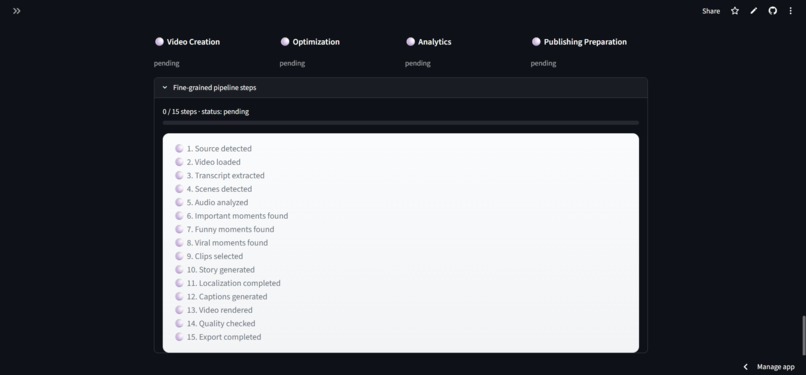The height and width of the screenshot is (375, 806).
Task: Click the Optimization stage heading
Action: tap(316, 42)
